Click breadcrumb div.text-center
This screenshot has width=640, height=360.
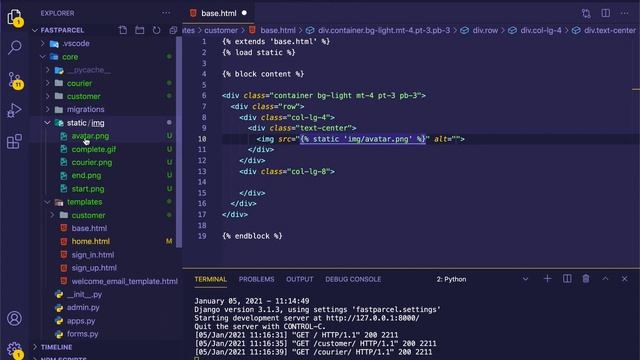pos(610,30)
